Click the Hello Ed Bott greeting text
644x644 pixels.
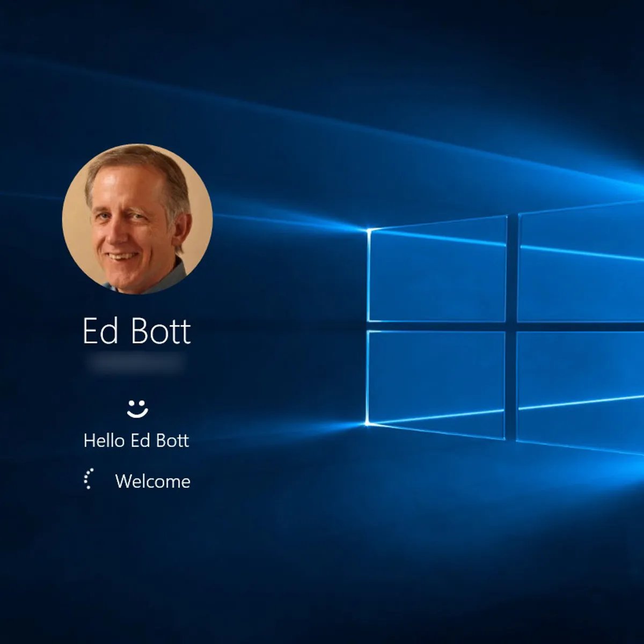click(135, 441)
